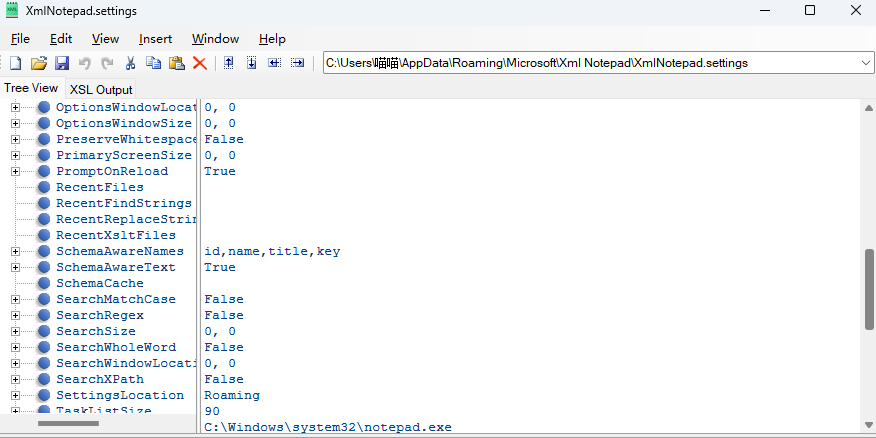Select the blue node icon of PromptOnReload
The image size is (876, 438).
point(44,171)
